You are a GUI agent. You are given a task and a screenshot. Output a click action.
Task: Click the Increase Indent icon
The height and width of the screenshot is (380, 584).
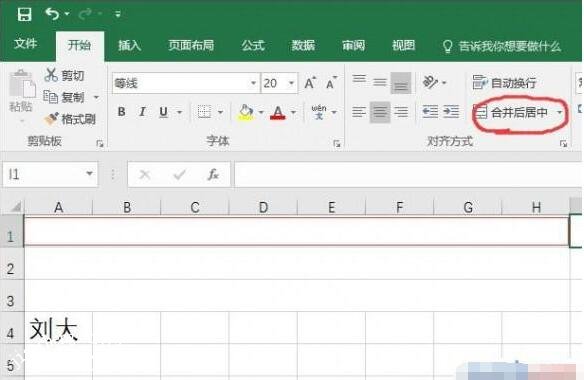click(451, 112)
